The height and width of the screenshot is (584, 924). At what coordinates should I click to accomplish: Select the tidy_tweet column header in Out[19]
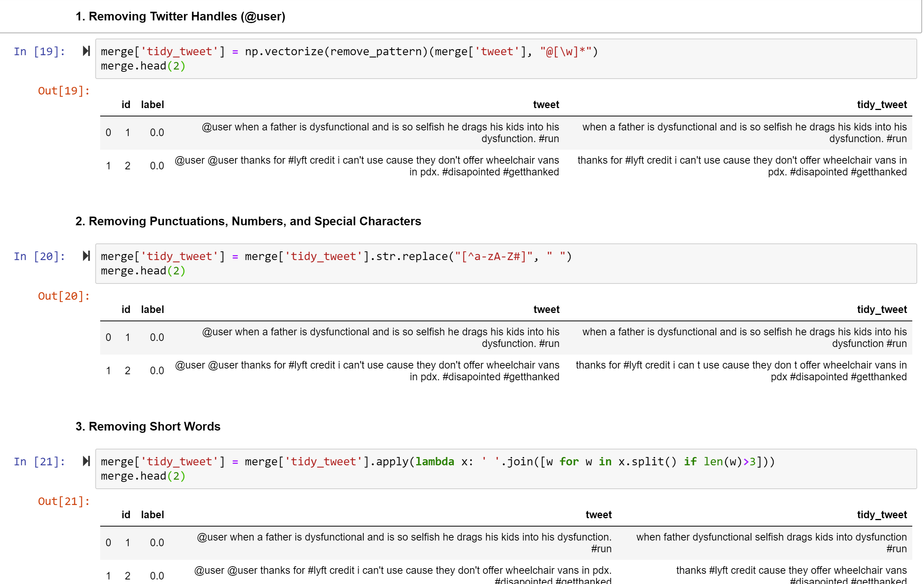882,104
